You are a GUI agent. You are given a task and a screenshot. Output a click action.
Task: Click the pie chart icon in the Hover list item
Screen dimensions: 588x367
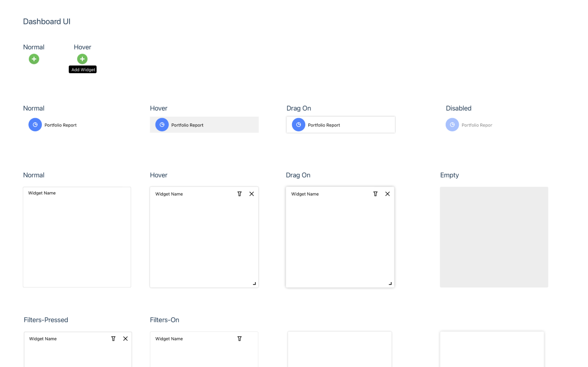(161, 124)
